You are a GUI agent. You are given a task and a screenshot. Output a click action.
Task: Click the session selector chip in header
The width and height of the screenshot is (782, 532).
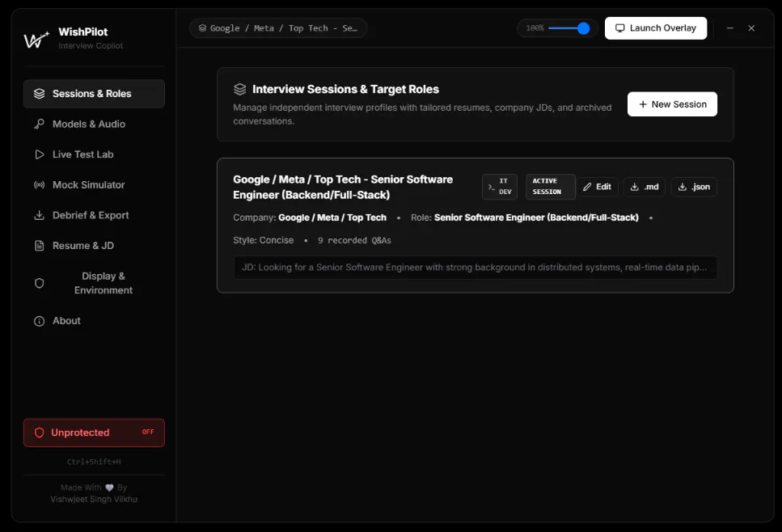click(278, 28)
